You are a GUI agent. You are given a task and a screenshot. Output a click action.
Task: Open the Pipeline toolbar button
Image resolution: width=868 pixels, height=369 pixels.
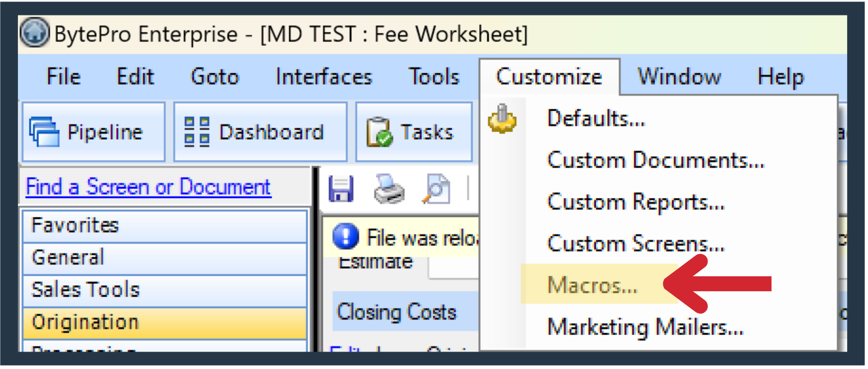(93, 132)
